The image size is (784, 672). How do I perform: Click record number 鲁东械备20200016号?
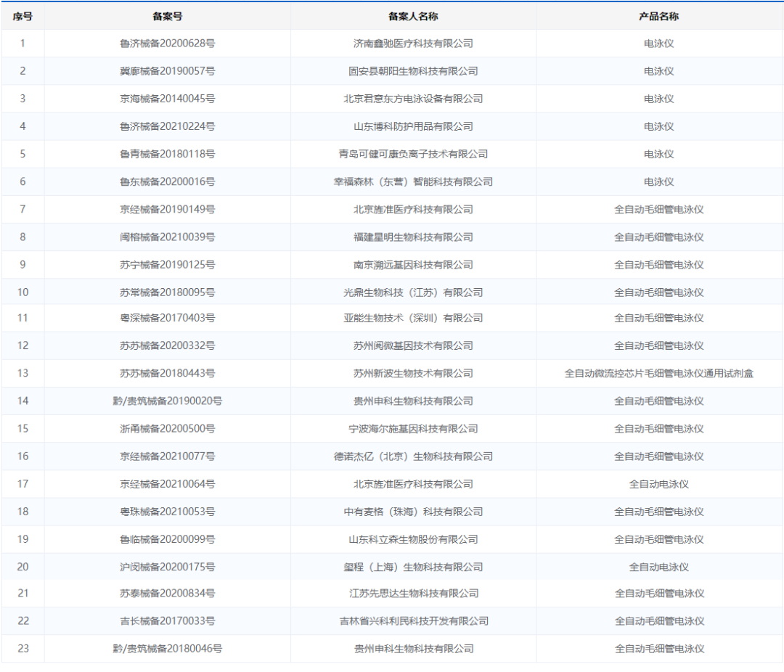[x=168, y=181]
